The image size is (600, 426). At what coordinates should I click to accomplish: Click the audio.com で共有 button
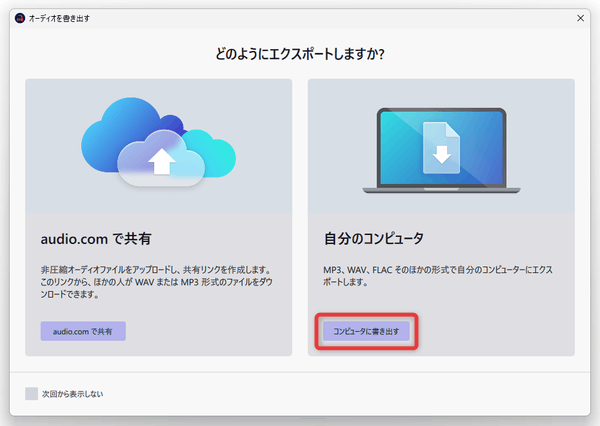point(83,331)
